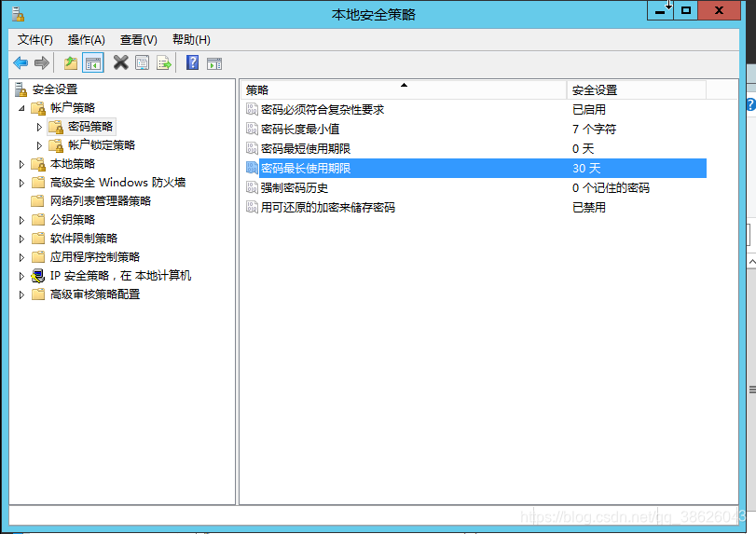Click the 高级审核策略配置 folder icon
The image size is (756, 534).
(38, 294)
